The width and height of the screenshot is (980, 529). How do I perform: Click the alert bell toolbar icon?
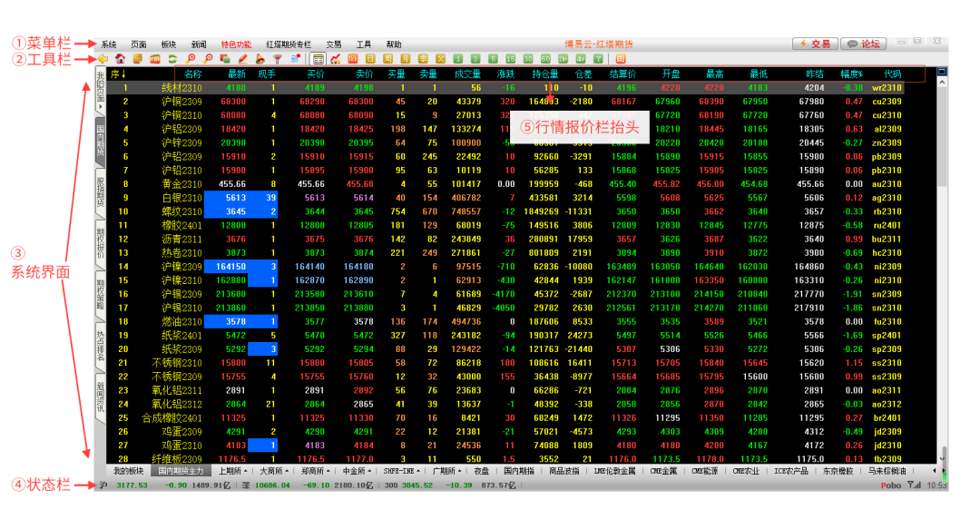(260, 59)
